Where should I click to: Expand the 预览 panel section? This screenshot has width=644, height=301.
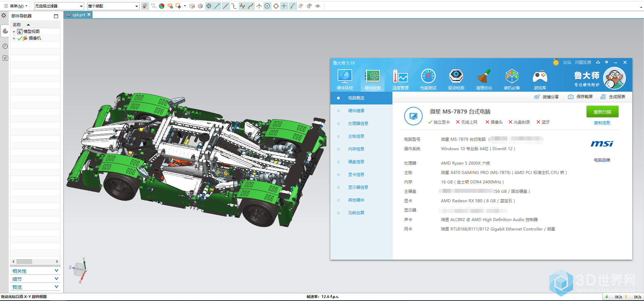coord(35,287)
